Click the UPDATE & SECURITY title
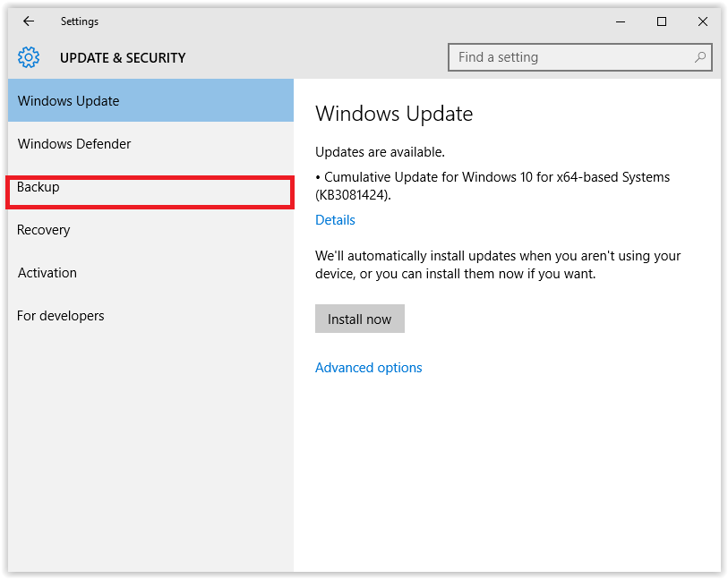The width and height of the screenshot is (728, 579). coord(123,58)
